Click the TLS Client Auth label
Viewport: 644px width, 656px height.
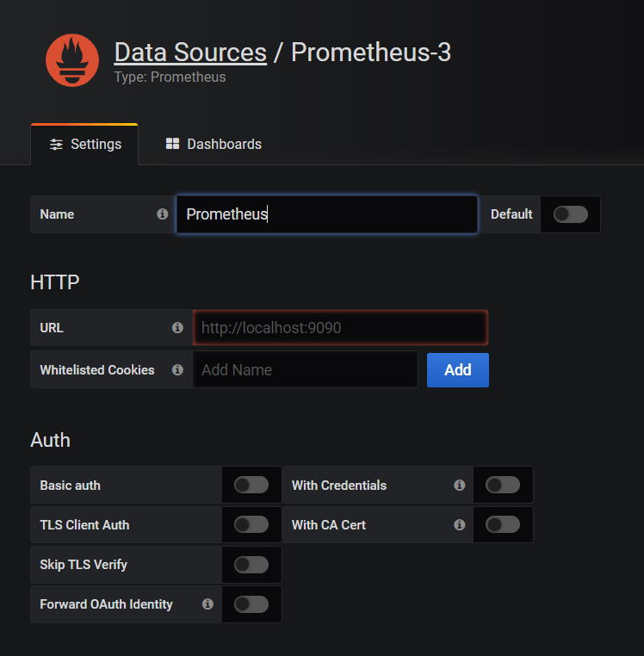(x=84, y=525)
